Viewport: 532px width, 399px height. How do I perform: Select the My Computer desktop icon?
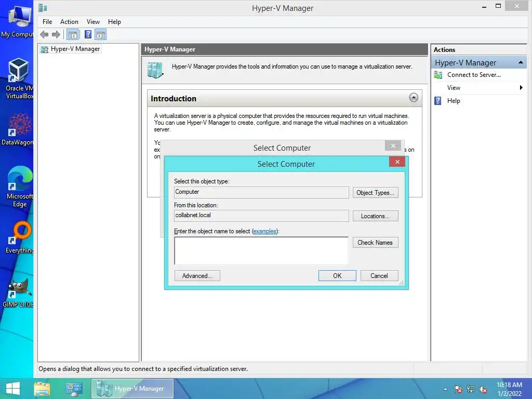[19, 22]
